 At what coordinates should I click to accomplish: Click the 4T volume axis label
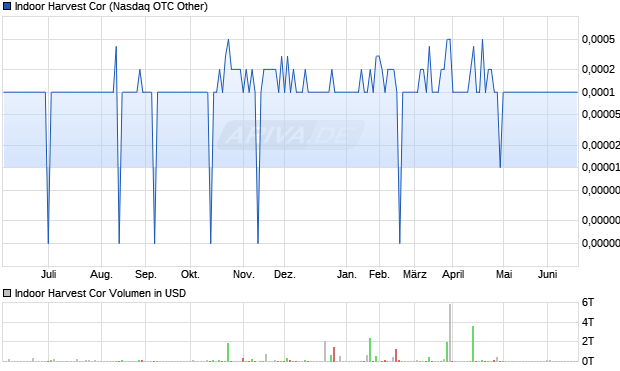tap(588, 322)
